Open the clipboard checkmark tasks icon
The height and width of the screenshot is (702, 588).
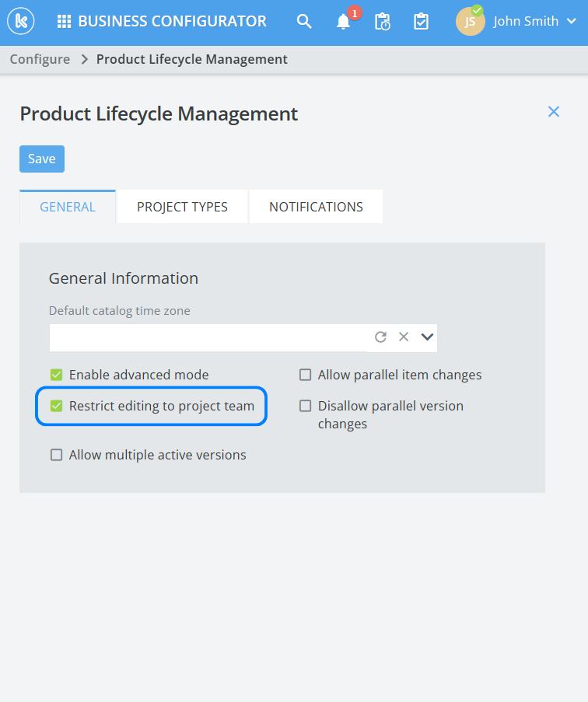coord(421,22)
